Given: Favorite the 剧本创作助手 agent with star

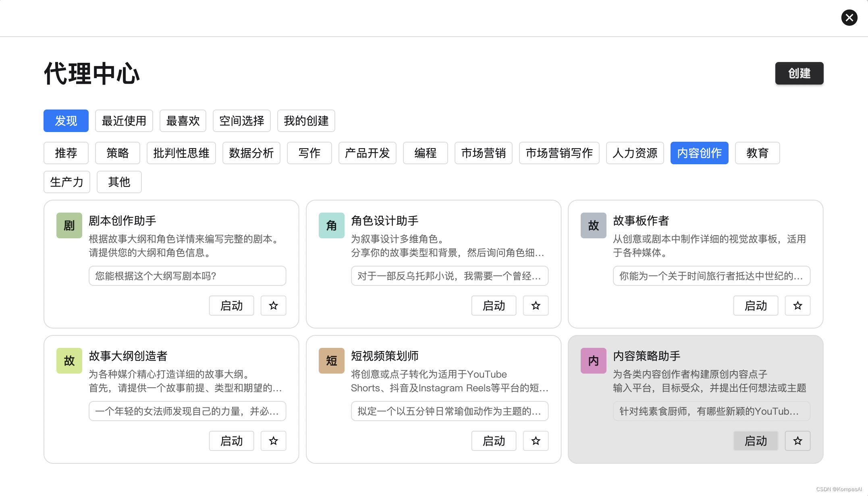Looking at the screenshot, I should (x=273, y=306).
